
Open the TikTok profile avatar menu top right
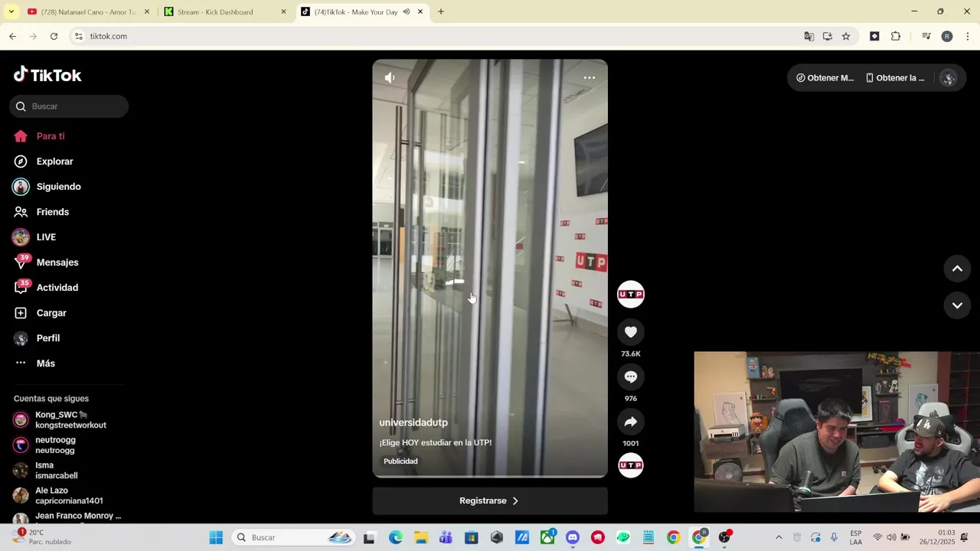[949, 78]
